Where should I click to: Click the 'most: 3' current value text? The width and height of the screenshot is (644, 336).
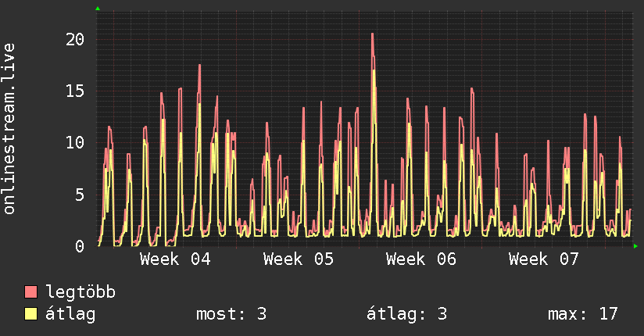(231, 314)
